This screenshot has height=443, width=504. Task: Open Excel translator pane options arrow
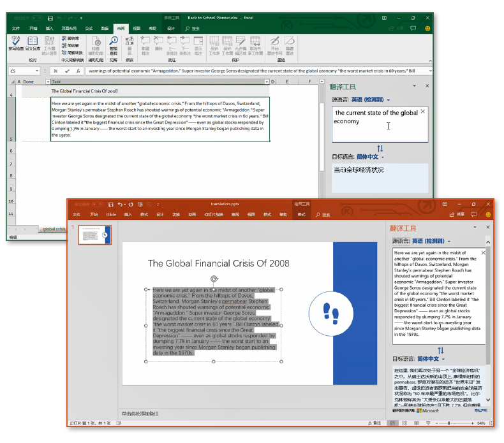coord(414,86)
